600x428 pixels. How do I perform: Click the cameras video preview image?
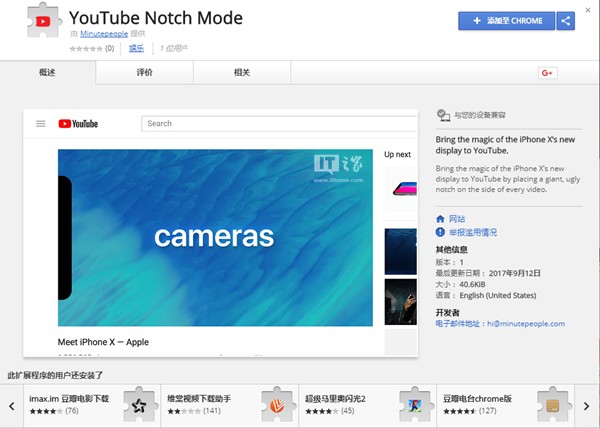point(215,238)
